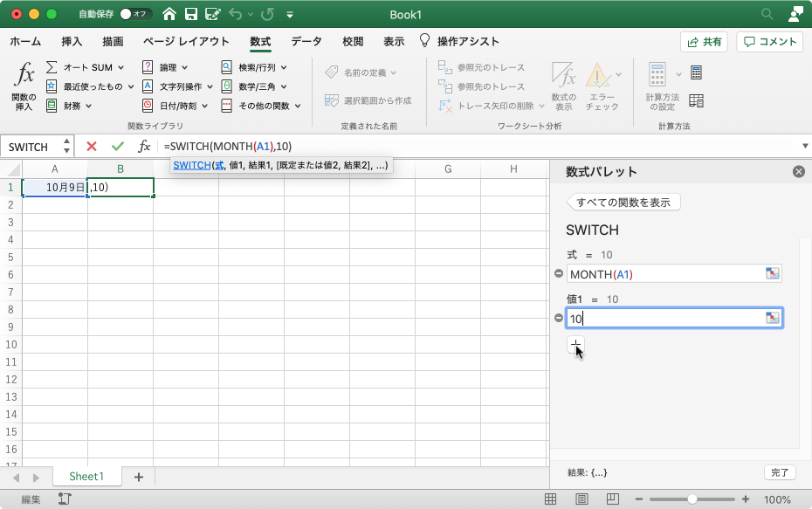
Task: Switch to Page Layout view in status bar
Action: 582,499
